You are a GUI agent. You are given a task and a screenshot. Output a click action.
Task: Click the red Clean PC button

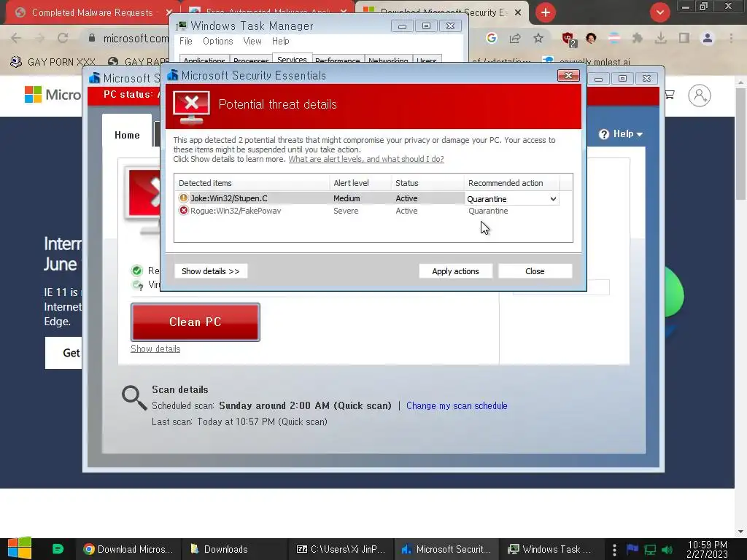[196, 322]
